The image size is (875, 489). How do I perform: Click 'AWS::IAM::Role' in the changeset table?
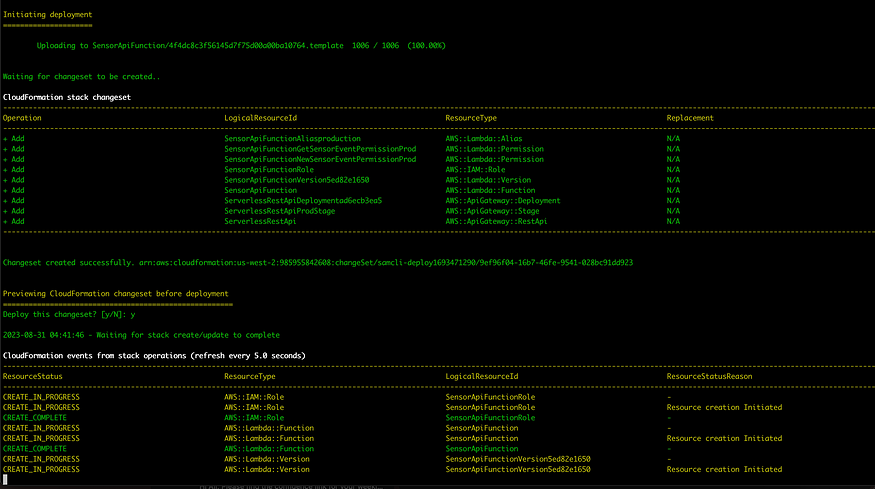[x=475, y=170]
